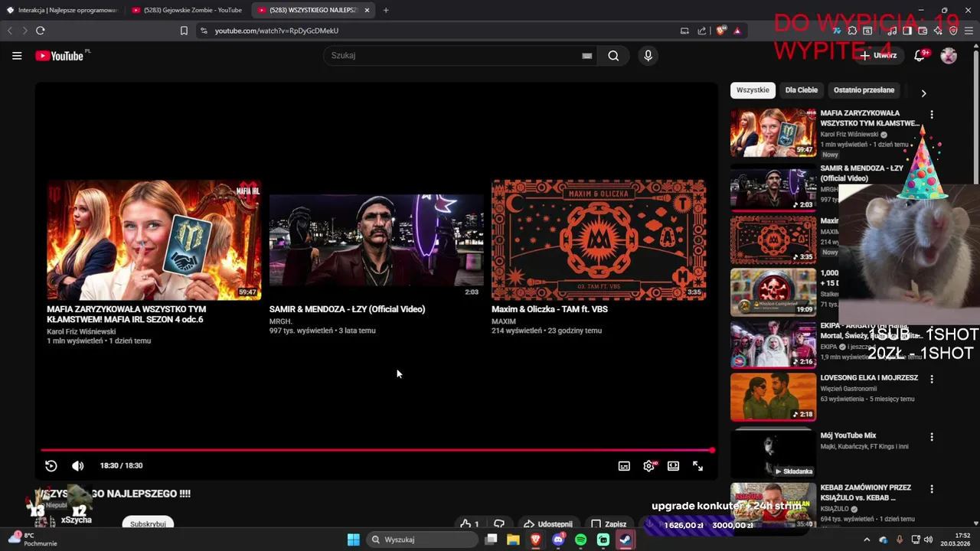Replay the finished video

pyautogui.click(x=51, y=465)
